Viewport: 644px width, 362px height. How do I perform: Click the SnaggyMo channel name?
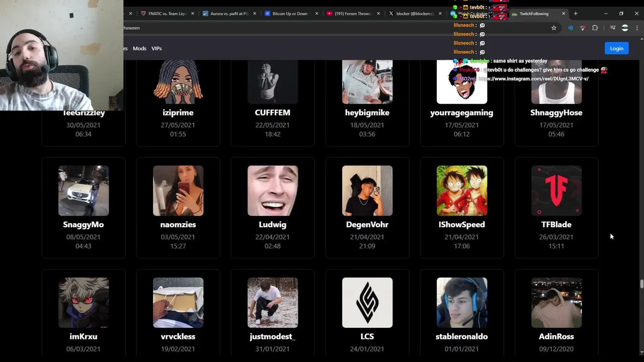tap(84, 225)
